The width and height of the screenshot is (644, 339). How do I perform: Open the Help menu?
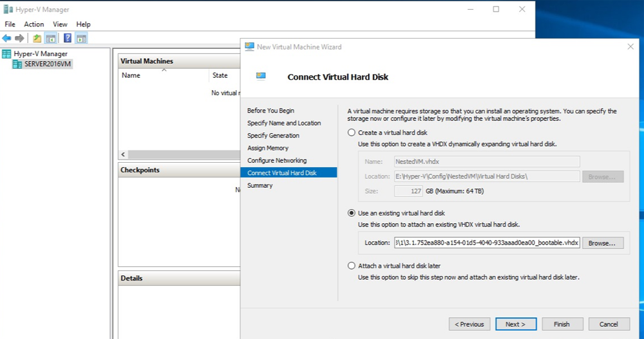point(83,24)
